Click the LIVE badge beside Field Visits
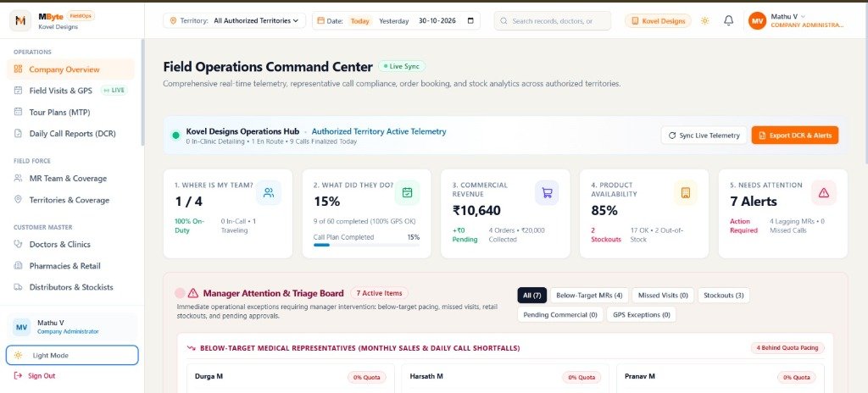Screen dimensions: 868x393 click(114, 91)
